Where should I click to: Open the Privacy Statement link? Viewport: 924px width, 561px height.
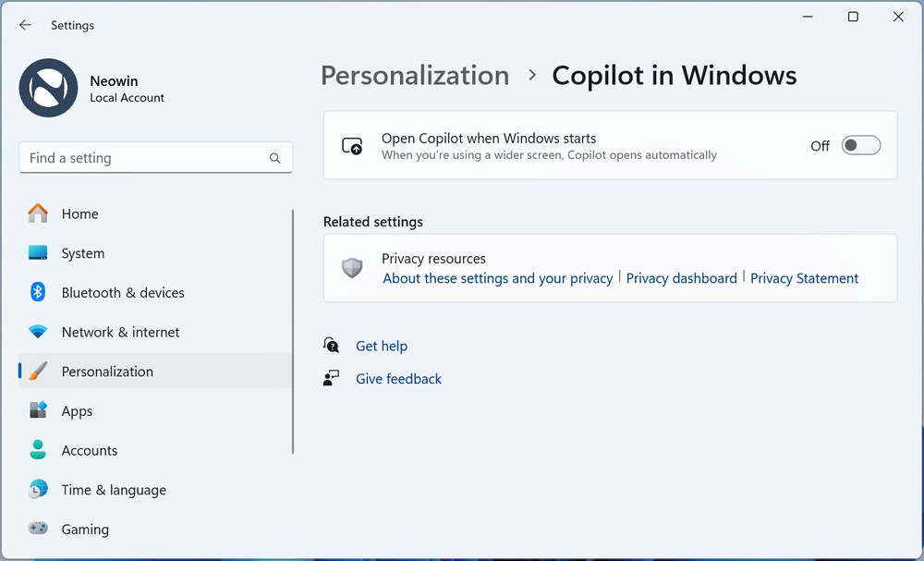804,278
